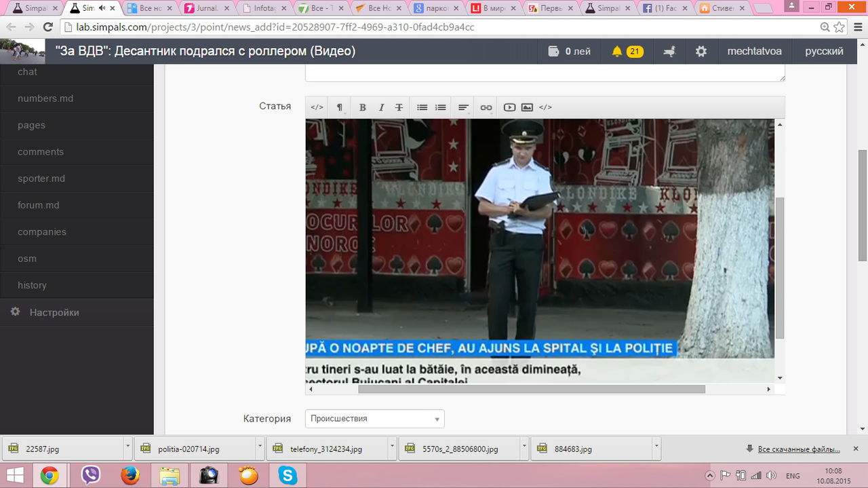868x488 pixels.
Task: Click the site icon beside notifications
Action: coord(669,52)
